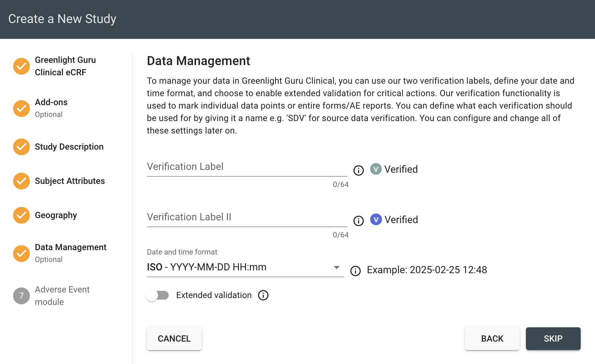595x364 pixels.
Task: Click info icon next to Verification Label
Action: pos(358,170)
